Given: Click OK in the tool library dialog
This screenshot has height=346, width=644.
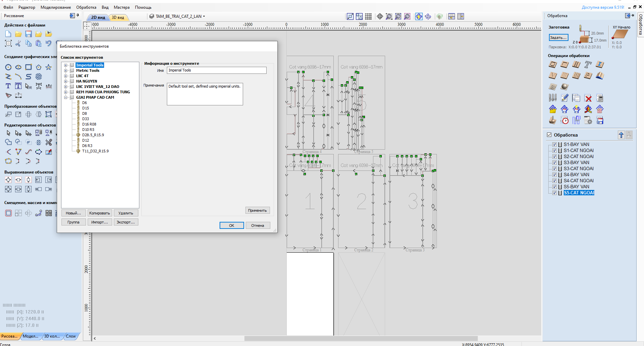Looking at the screenshot, I should [232, 226].
